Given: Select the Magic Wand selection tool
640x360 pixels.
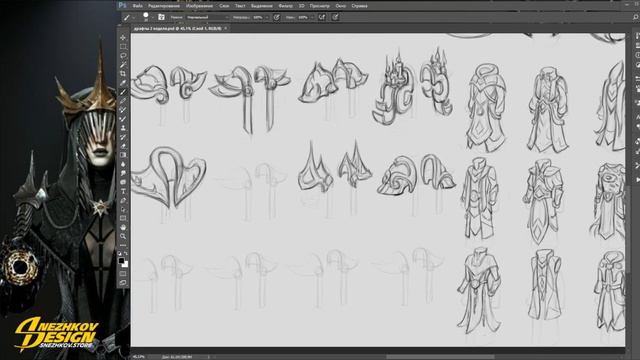Looking at the screenshot, I should pyautogui.click(x=123, y=64).
